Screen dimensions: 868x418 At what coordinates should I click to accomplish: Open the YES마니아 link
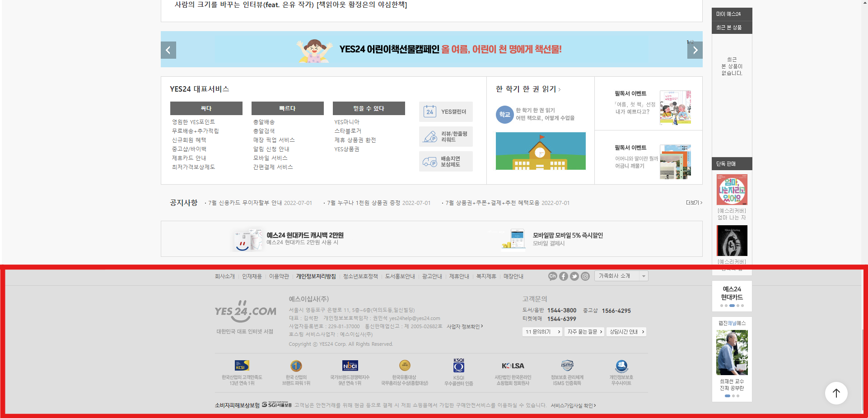pos(347,122)
